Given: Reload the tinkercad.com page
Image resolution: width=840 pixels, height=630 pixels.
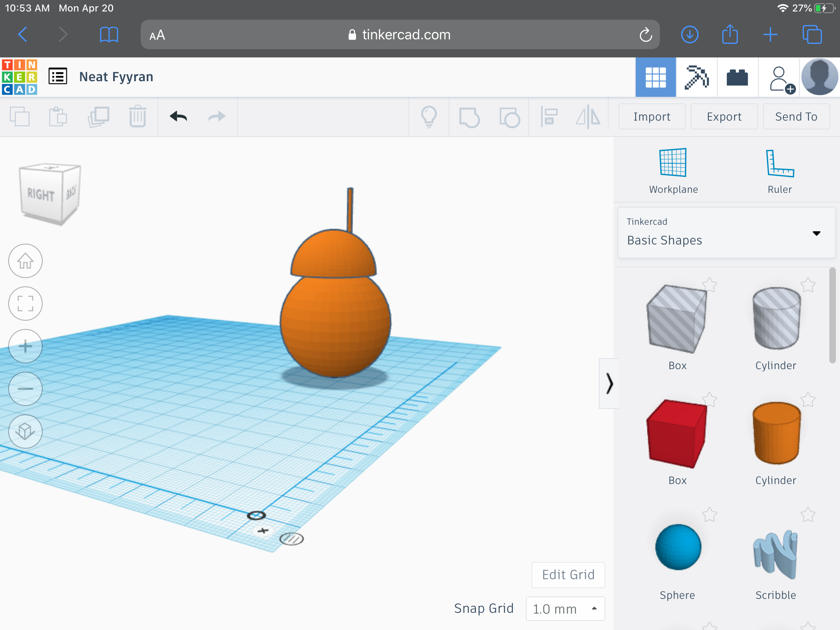Looking at the screenshot, I should point(645,35).
